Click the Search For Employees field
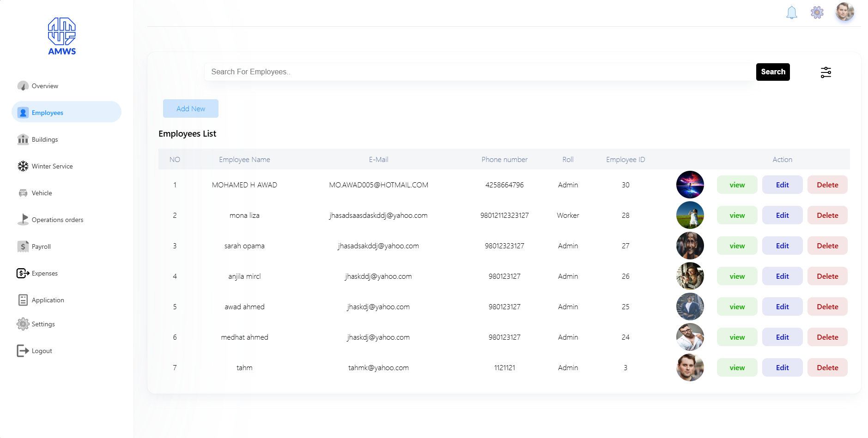This screenshot has height=438, width=868. [x=480, y=72]
